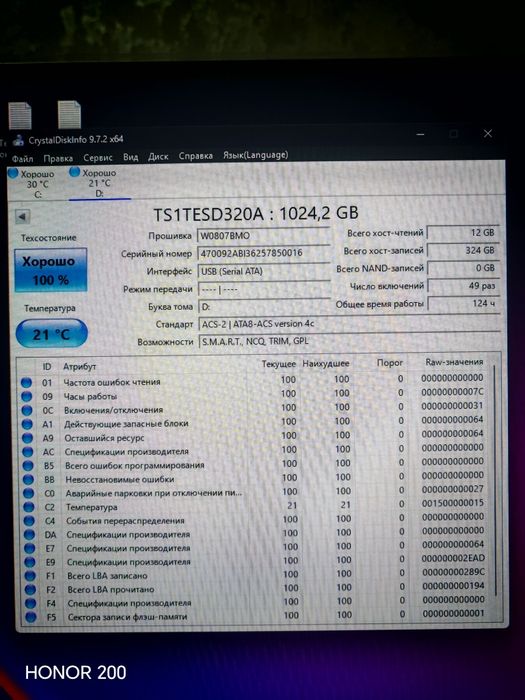Open the Вид menu
525x700 pixels.
(x=131, y=157)
